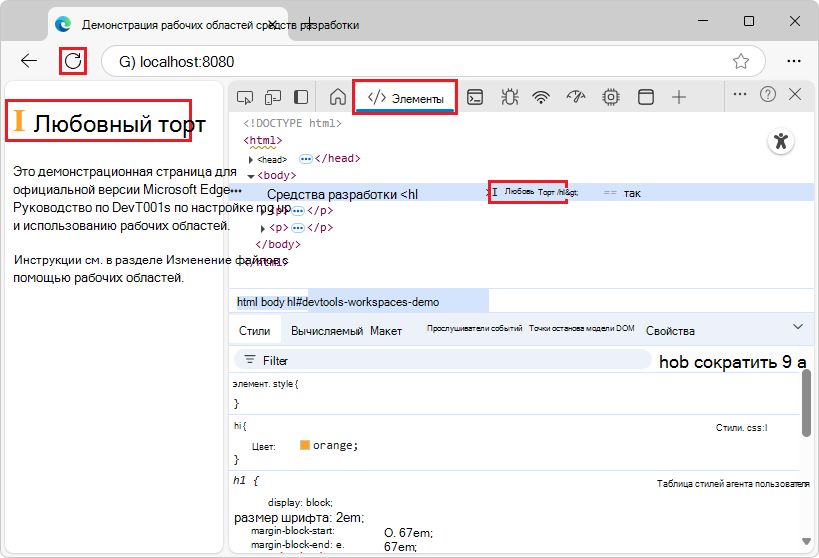Select the browser tab Демонстрация рабочих областей
Viewport: 819px width, 558px height.
click(168, 24)
